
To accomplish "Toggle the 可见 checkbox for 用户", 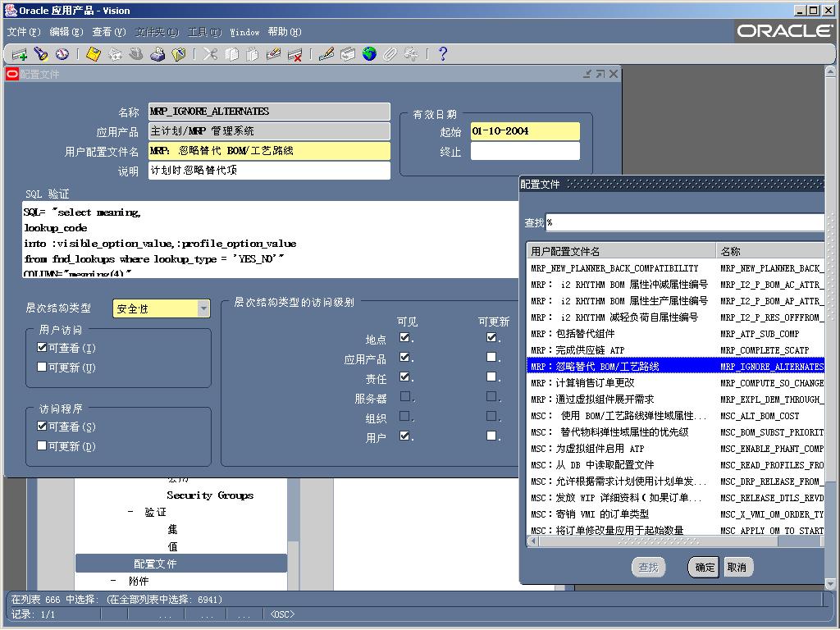I will [x=405, y=436].
